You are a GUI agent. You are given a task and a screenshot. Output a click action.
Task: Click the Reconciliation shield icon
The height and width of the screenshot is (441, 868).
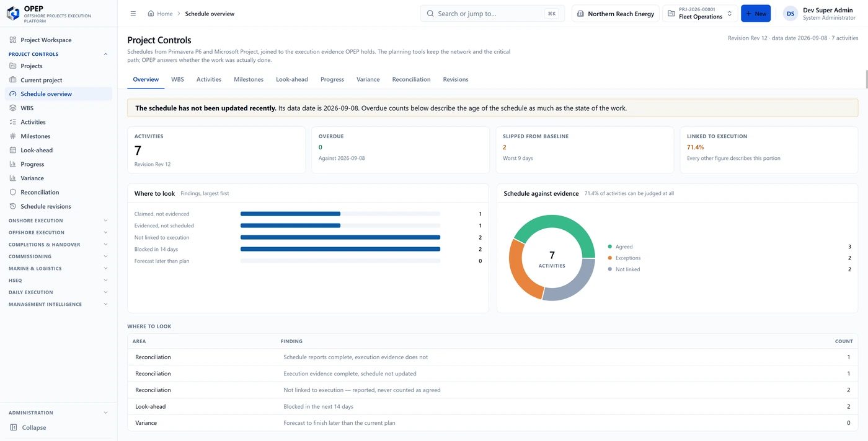[x=13, y=192]
